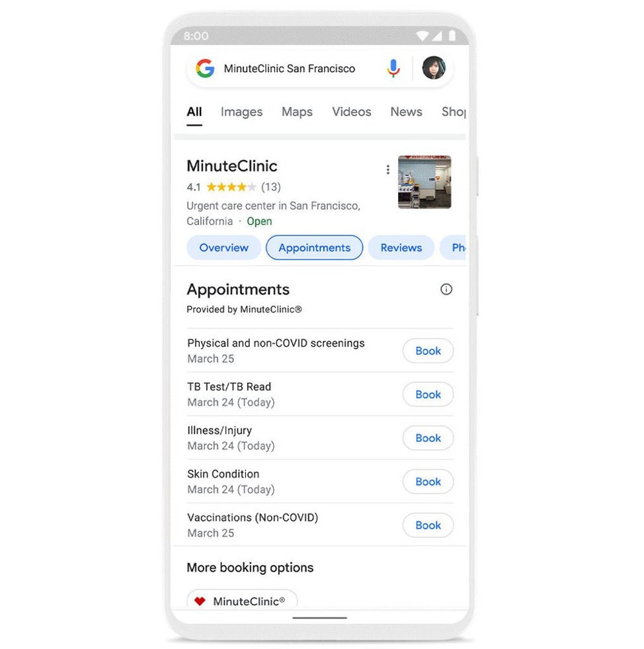644x649 pixels.
Task: Tap the microphone voice search icon
Action: [x=393, y=68]
